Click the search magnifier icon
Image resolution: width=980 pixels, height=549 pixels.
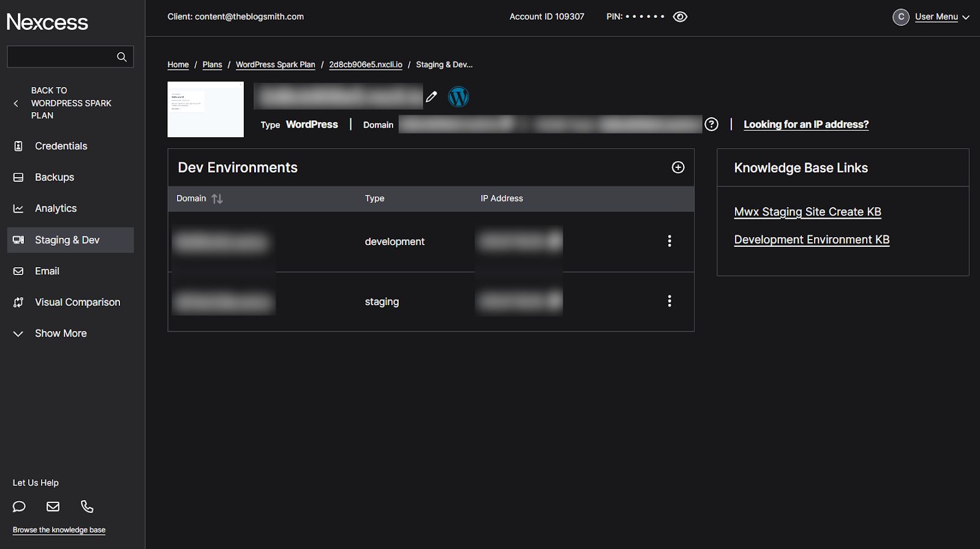coord(122,57)
